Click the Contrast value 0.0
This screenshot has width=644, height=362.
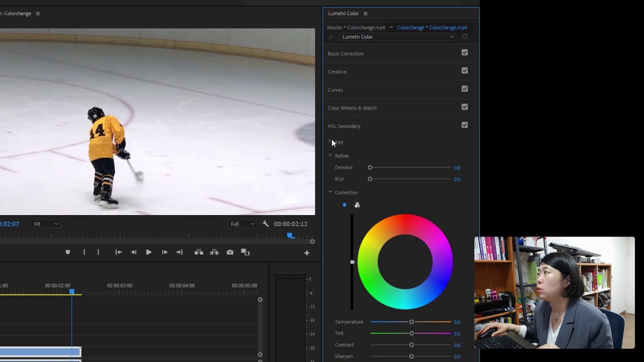pyautogui.click(x=457, y=345)
